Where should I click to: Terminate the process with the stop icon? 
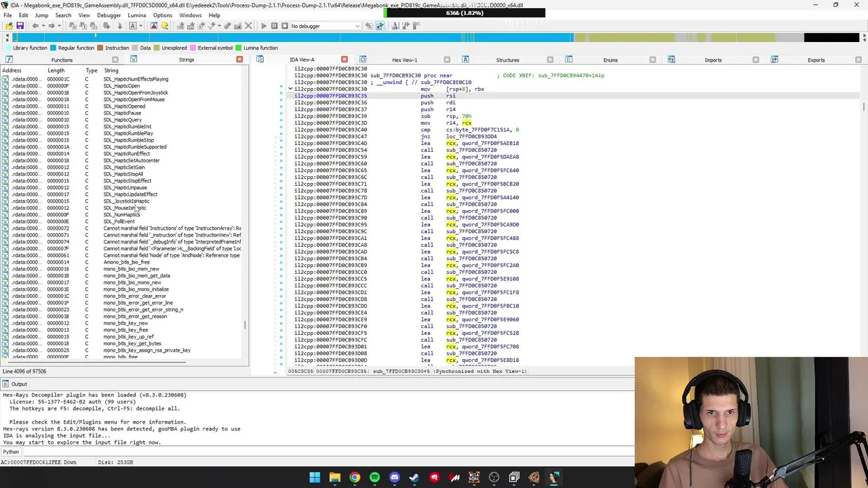coord(285,26)
